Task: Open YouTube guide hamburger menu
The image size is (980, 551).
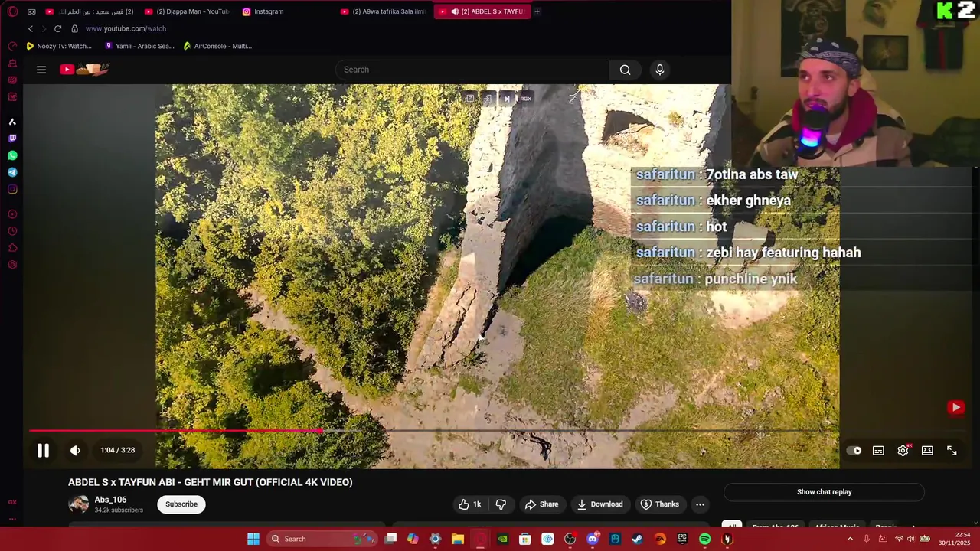Action: (x=41, y=70)
